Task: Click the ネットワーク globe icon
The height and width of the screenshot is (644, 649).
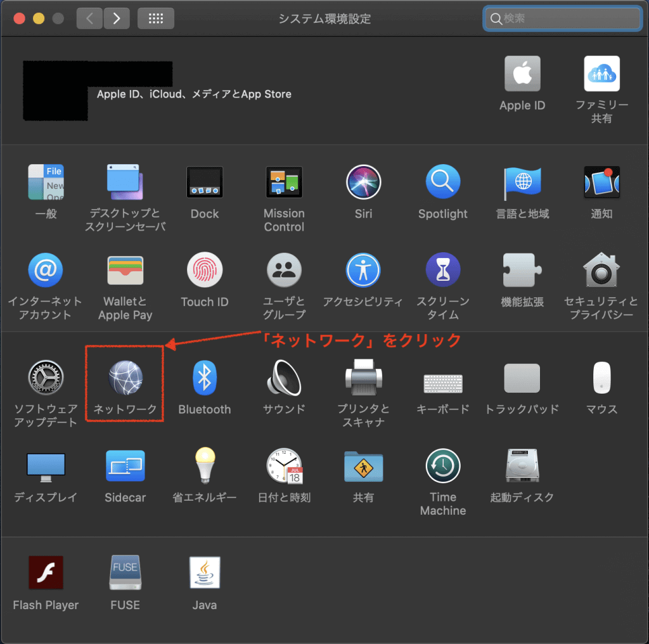Action: click(125, 377)
